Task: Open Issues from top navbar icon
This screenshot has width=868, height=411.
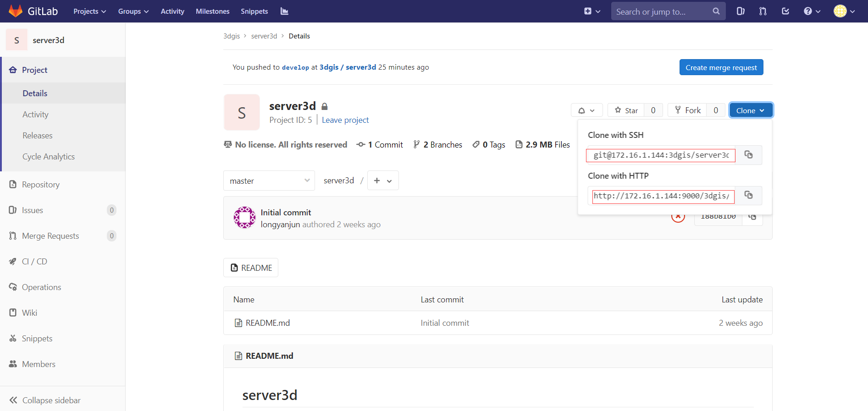Action: tap(741, 11)
